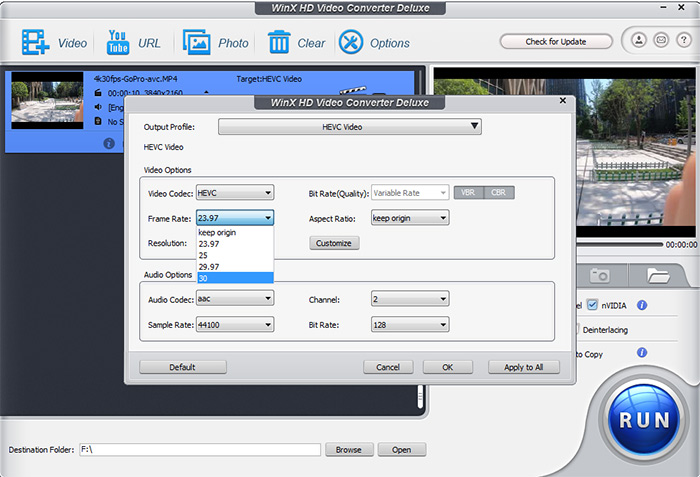This screenshot has height=477, width=700.
Task: Click the user account icon
Action: pyautogui.click(x=639, y=40)
